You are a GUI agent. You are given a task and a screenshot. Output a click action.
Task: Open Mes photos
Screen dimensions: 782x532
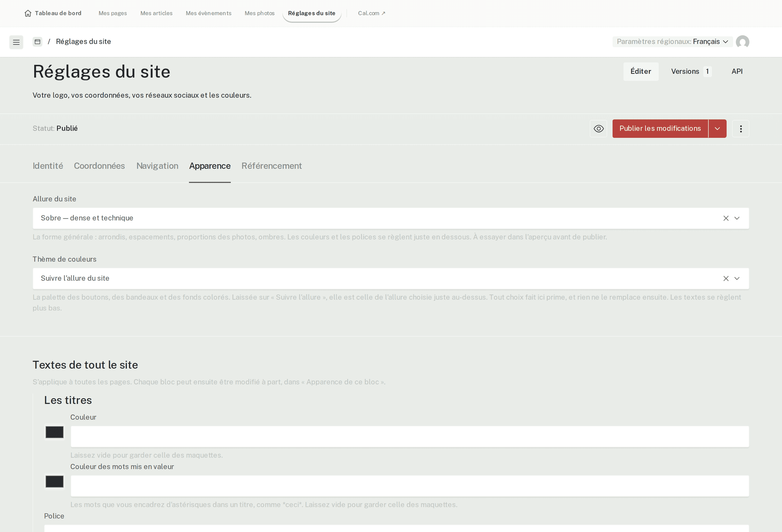(x=259, y=13)
